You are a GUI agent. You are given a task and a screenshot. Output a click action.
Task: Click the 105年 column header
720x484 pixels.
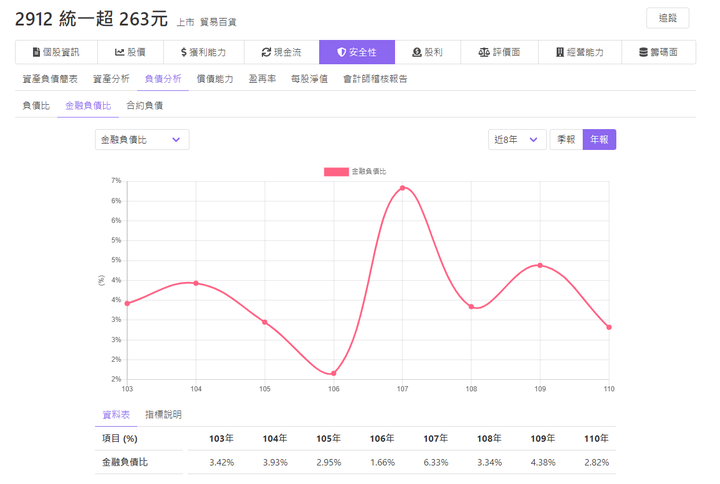tap(328, 439)
